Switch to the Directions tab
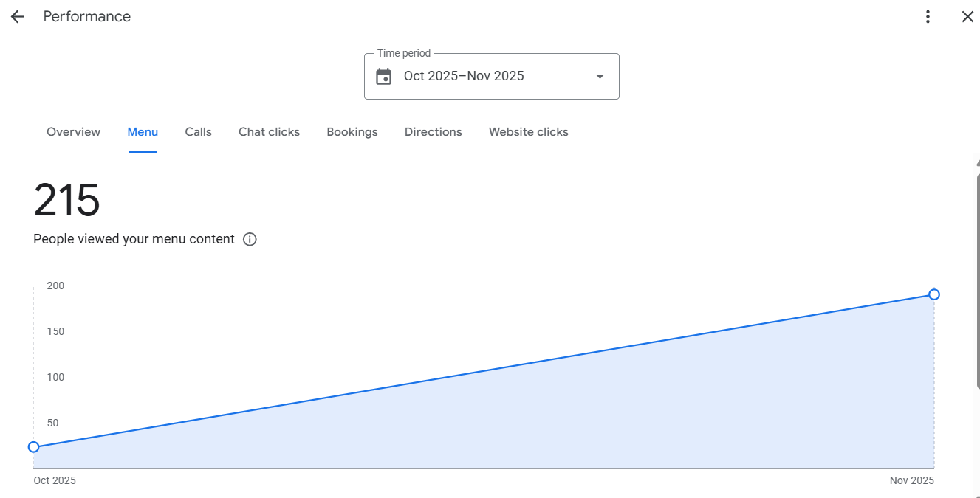Image resolution: width=980 pixels, height=498 pixels. point(433,132)
